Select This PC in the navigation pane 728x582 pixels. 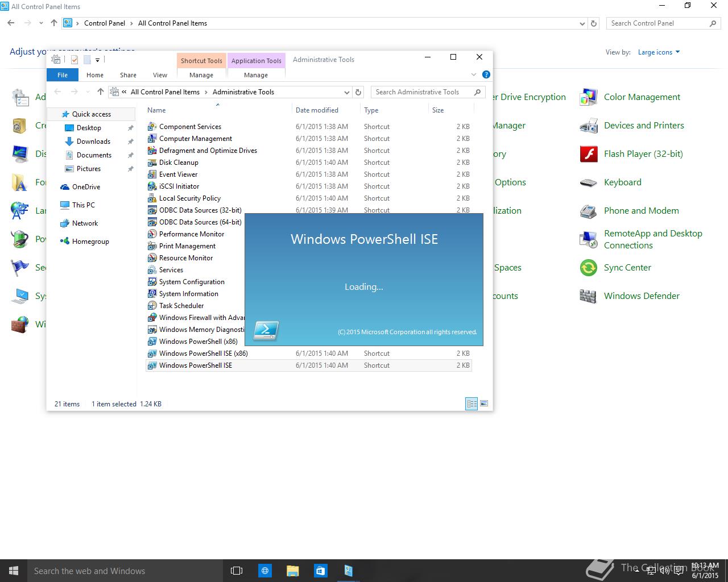pos(83,205)
